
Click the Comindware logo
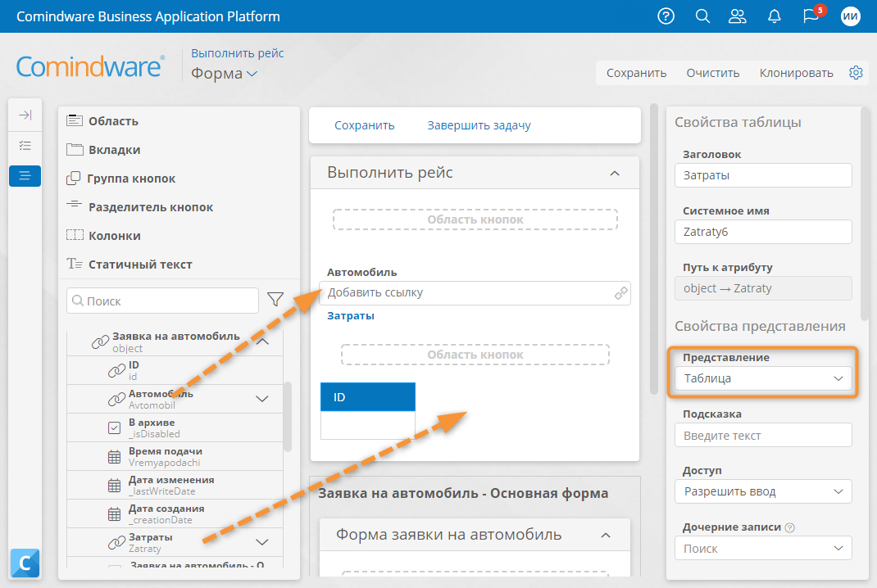(90, 66)
